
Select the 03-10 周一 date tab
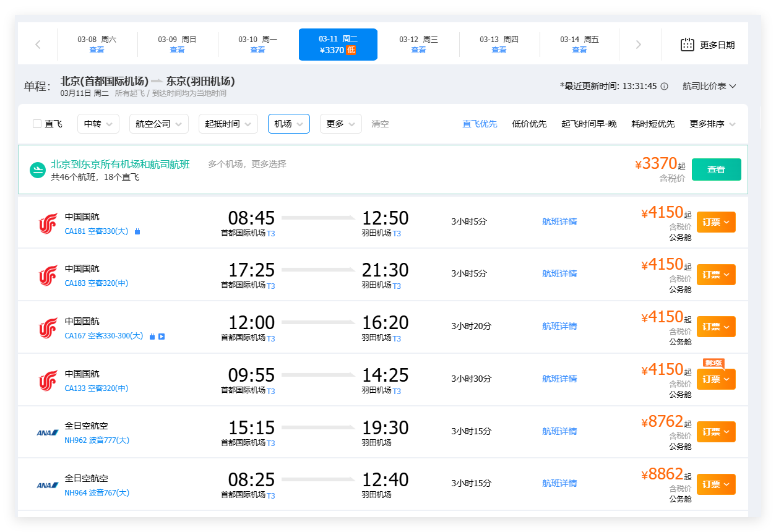(258, 45)
